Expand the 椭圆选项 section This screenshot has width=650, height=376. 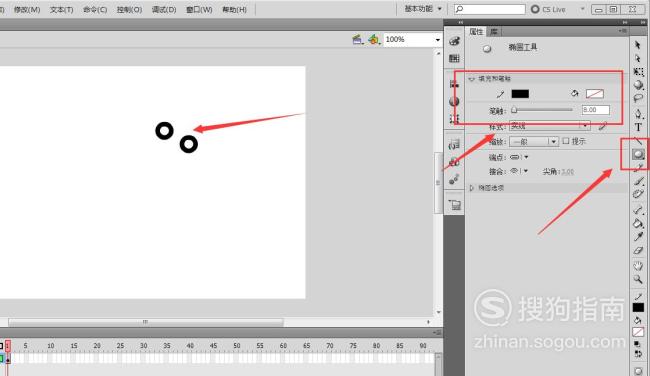(471, 188)
